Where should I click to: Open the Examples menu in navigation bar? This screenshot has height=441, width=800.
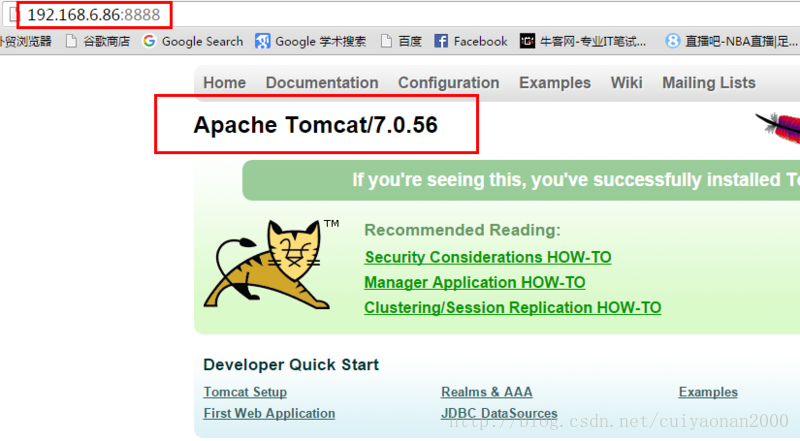[555, 83]
